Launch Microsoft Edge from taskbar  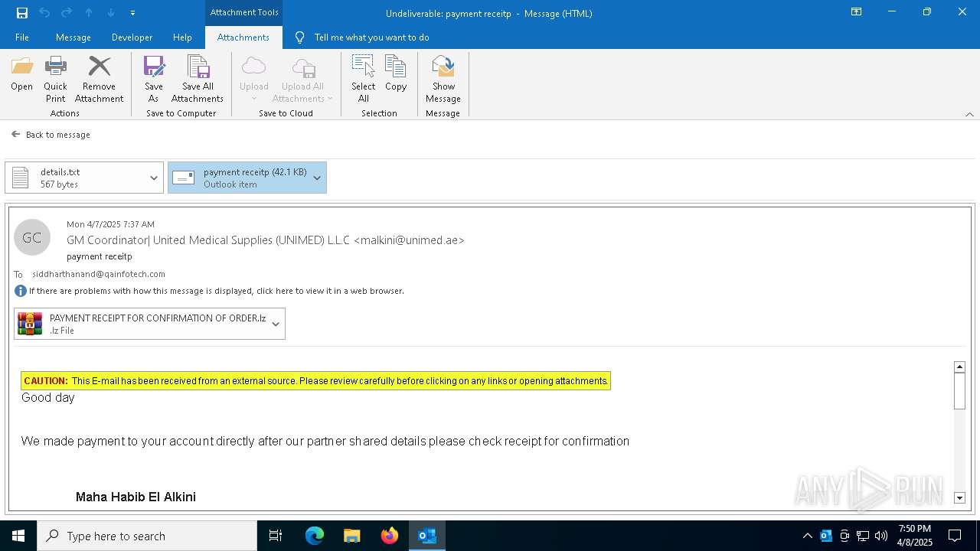[x=315, y=536]
